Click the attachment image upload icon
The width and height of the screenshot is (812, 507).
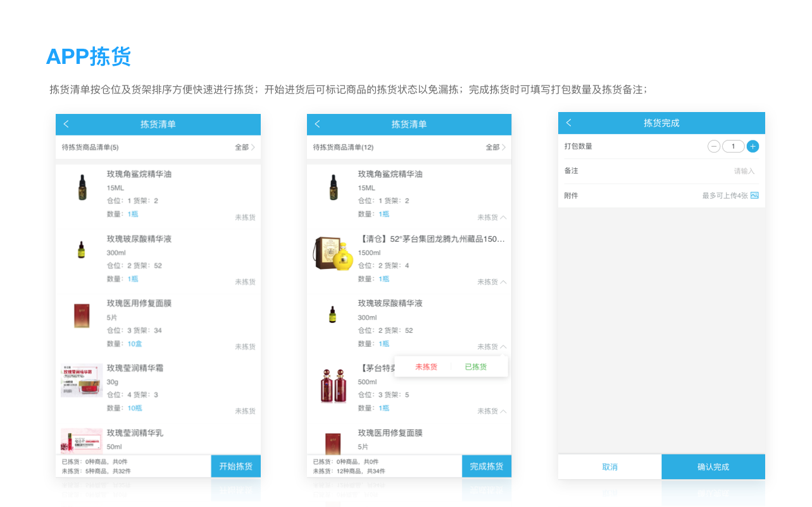[754, 196]
